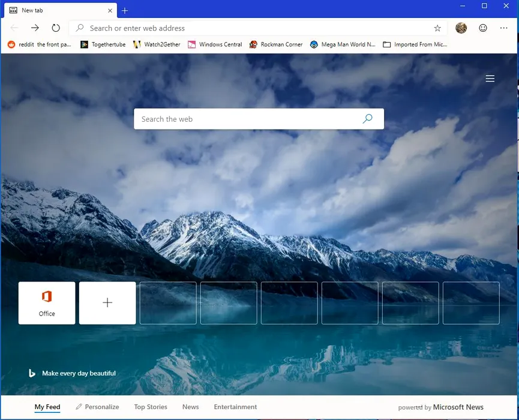Add a new quick link tile
The width and height of the screenshot is (519, 420).
pos(107,303)
